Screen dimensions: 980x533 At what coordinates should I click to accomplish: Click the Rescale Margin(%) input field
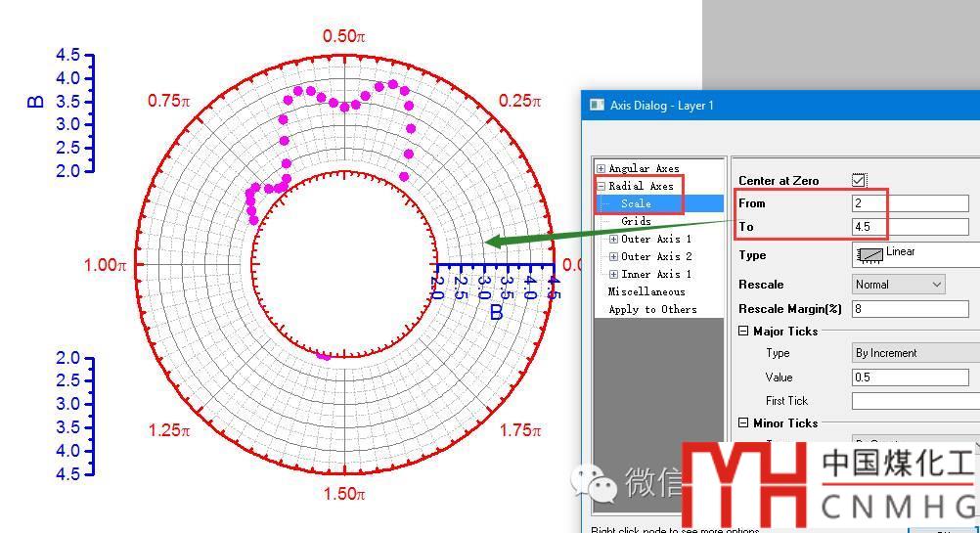pyautogui.click(x=910, y=309)
